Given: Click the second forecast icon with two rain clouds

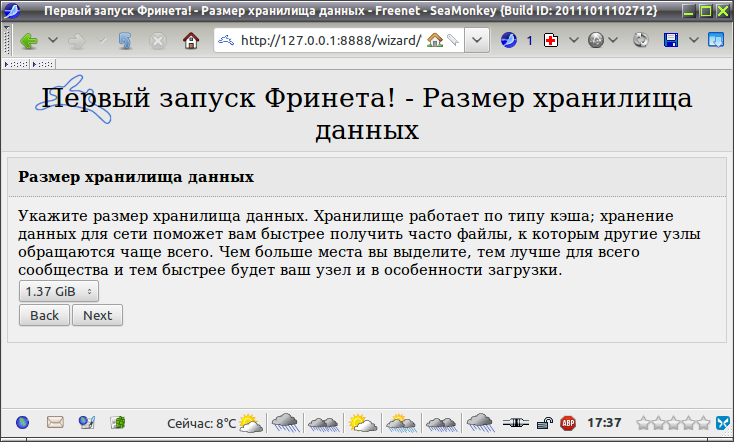Looking at the screenshot, I should click(x=323, y=423).
